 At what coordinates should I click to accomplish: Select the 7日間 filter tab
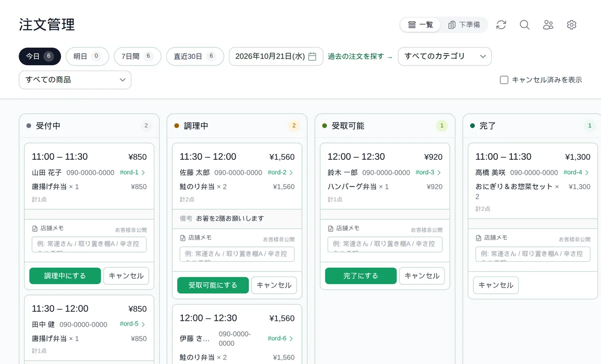(137, 56)
